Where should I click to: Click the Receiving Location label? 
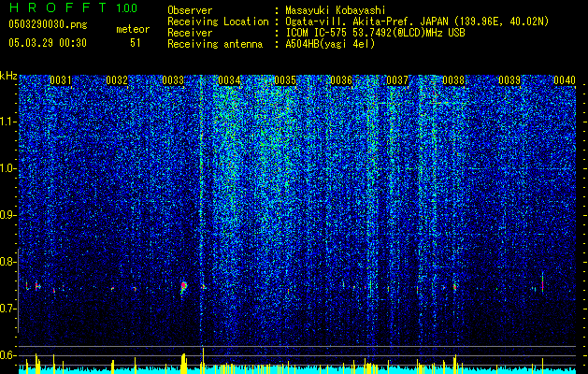218,22
